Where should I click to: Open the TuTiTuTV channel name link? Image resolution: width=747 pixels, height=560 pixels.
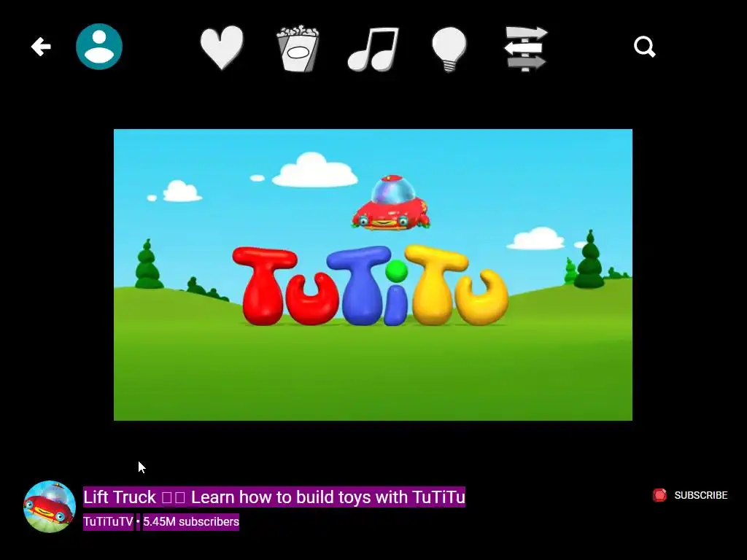click(108, 522)
